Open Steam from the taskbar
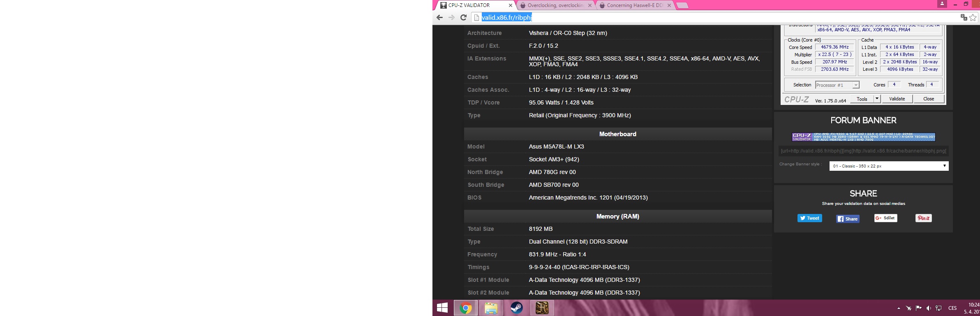 517,308
